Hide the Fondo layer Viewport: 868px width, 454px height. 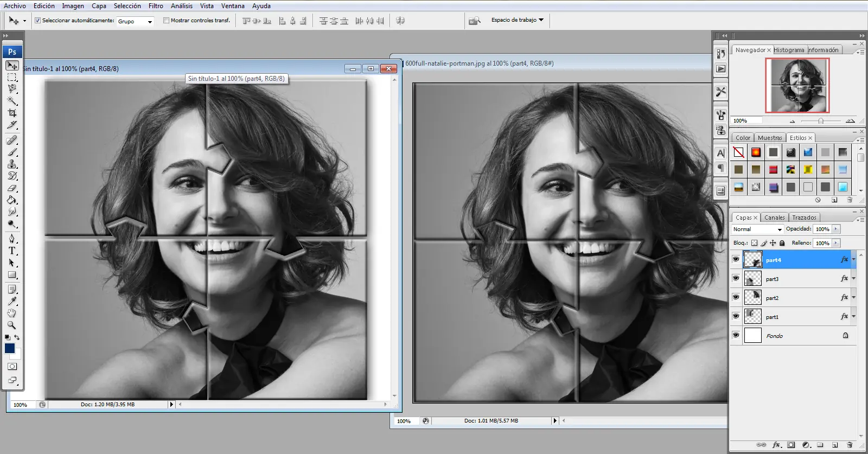point(736,335)
